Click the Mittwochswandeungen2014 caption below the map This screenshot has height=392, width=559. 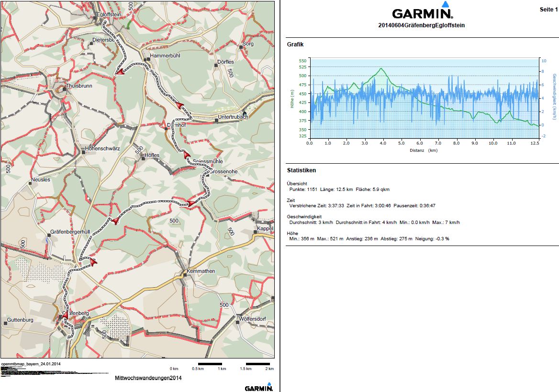pos(148,378)
